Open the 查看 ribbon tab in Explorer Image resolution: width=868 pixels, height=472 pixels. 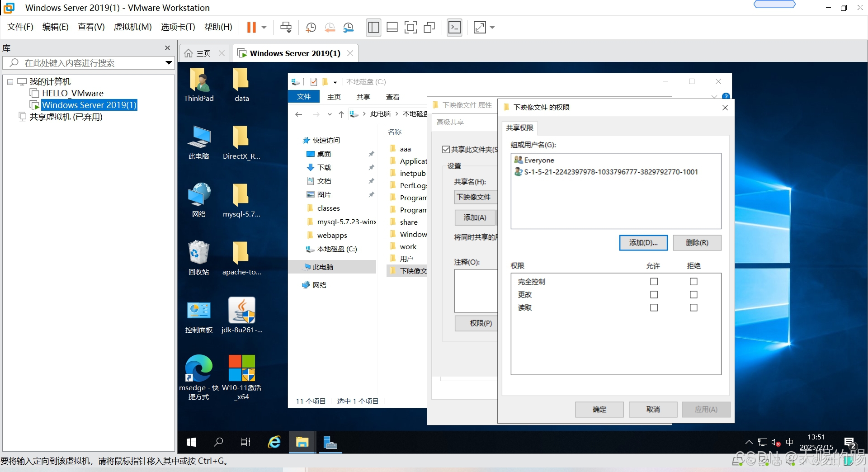[x=392, y=97]
